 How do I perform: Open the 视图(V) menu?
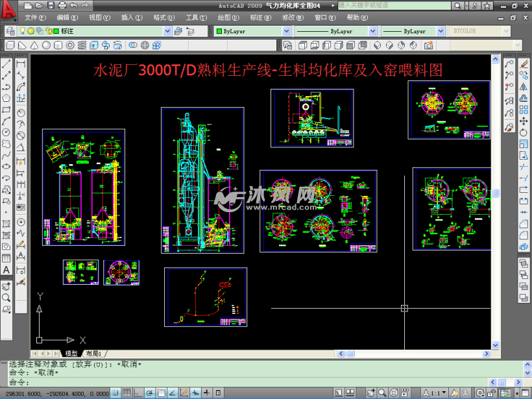(x=99, y=18)
